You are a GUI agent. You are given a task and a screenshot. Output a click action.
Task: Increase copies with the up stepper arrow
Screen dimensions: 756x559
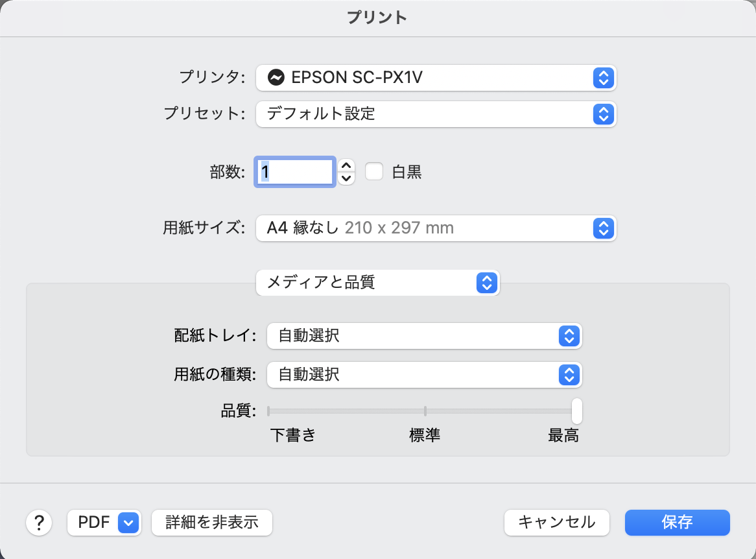pyautogui.click(x=347, y=165)
